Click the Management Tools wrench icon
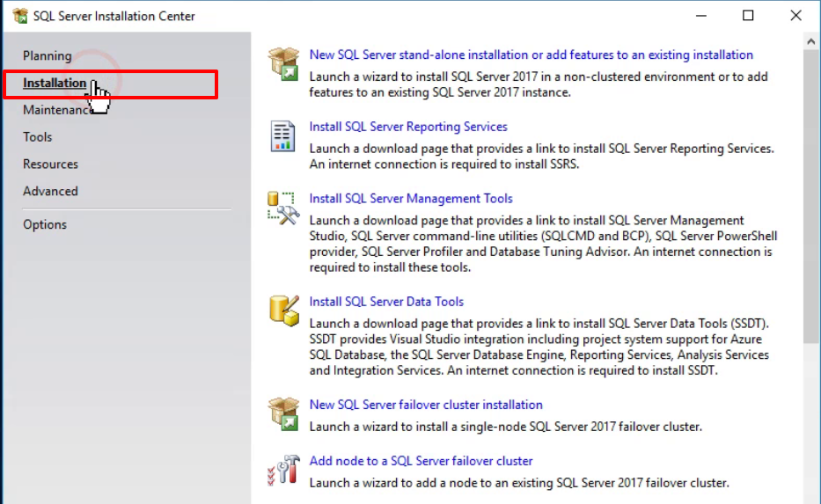Viewport: 821px width, 504px height. pyautogui.click(x=283, y=208)
